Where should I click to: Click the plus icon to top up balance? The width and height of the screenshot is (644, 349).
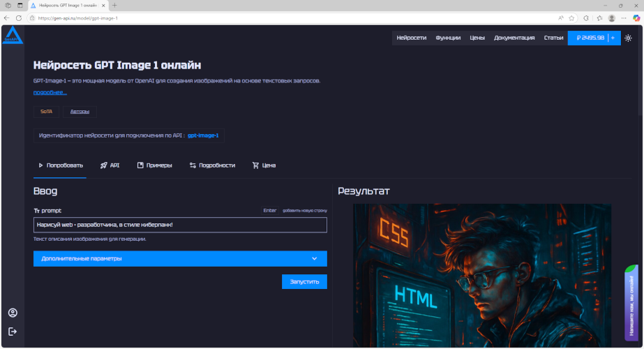coord(613,38)
